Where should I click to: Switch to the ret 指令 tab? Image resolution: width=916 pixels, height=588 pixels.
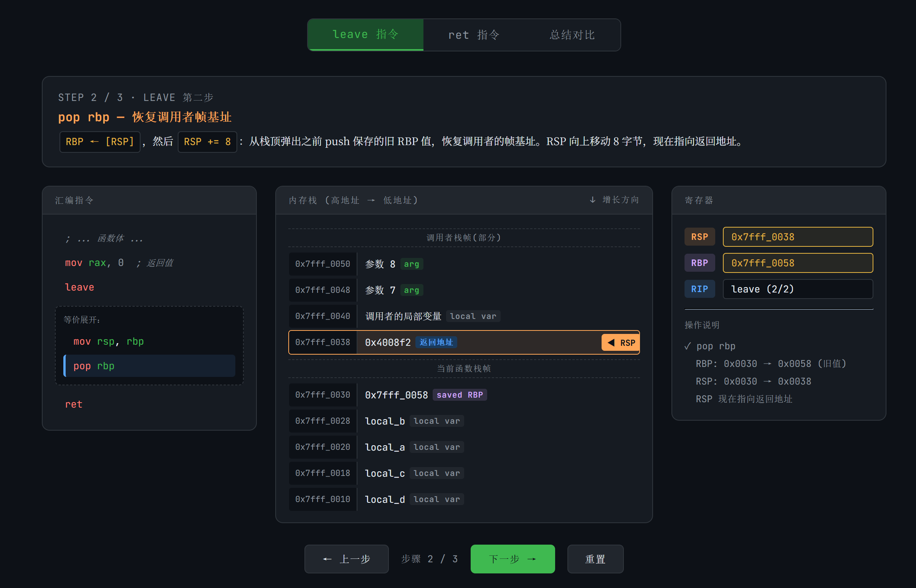pyautogui.click(x=474, y=35)
